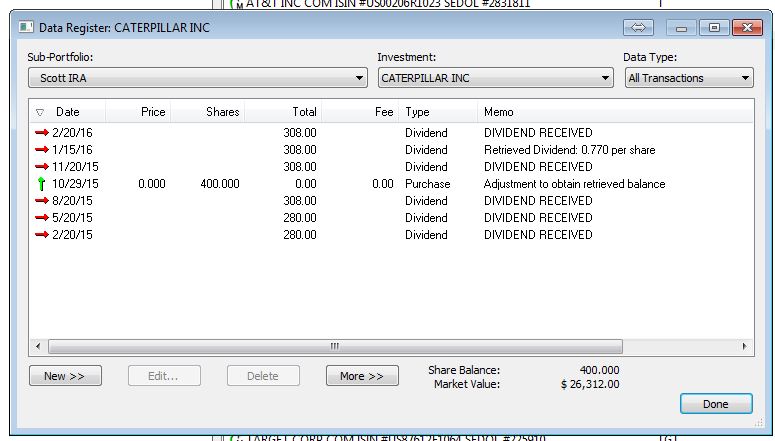Click the red arrow icon beside 5/20/15
The width and height of the screenshot is (775, 441).
point(42,218)
